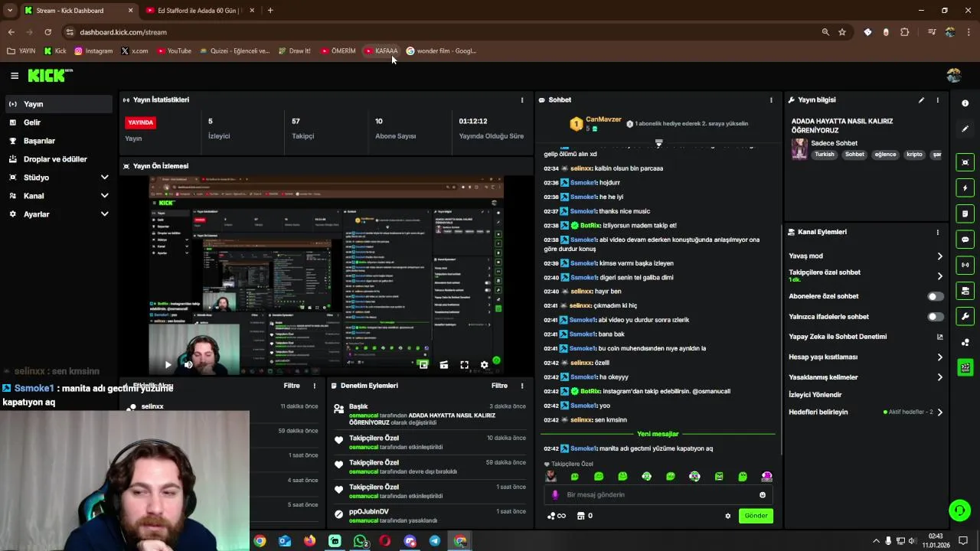Toggle the broadcast signal widget in the right rail
Viewport: 980px width, 551px height.
point(965,265)
